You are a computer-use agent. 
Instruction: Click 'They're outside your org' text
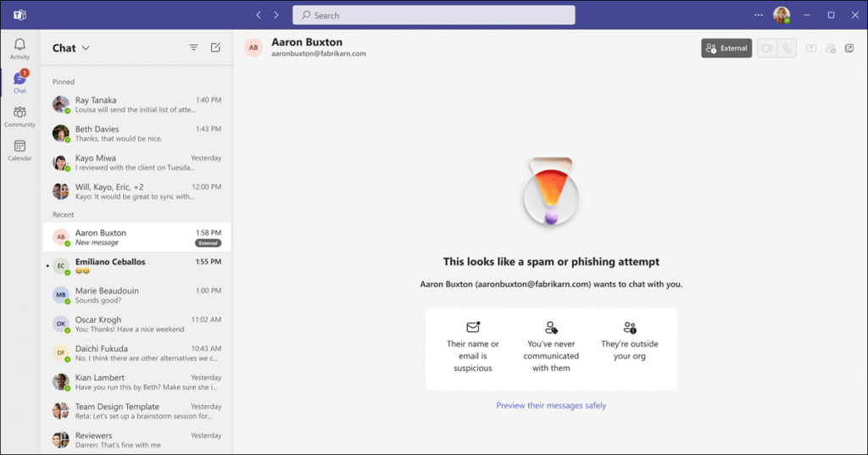click(x=630, y=350)
